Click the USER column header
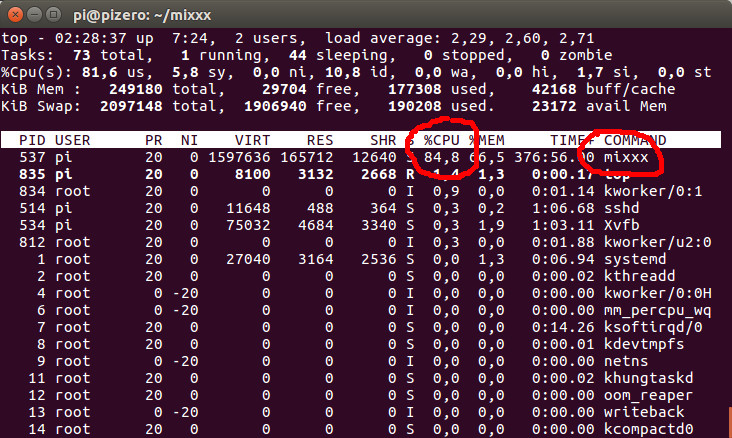 point(72,140)
